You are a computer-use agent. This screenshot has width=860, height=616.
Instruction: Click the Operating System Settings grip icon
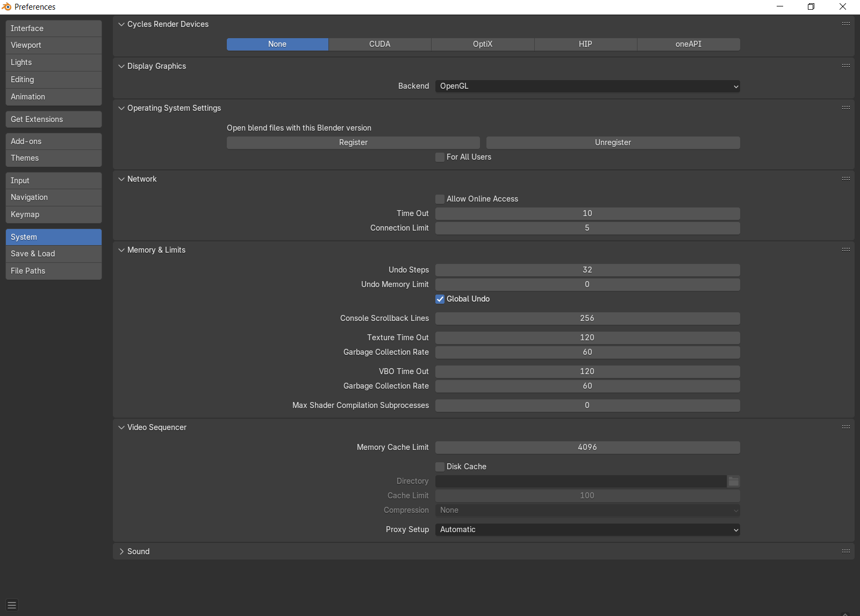tap(845, 108)
